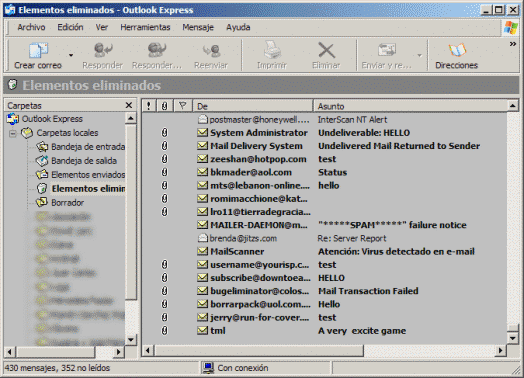Select Outlook Express root in folder tree
This screenshot has width=524, height=378.
click(x=45, y=119)
